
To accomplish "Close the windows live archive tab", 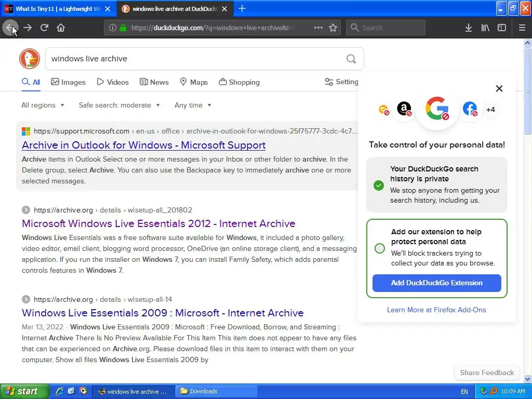I will (x=224, y=9).
